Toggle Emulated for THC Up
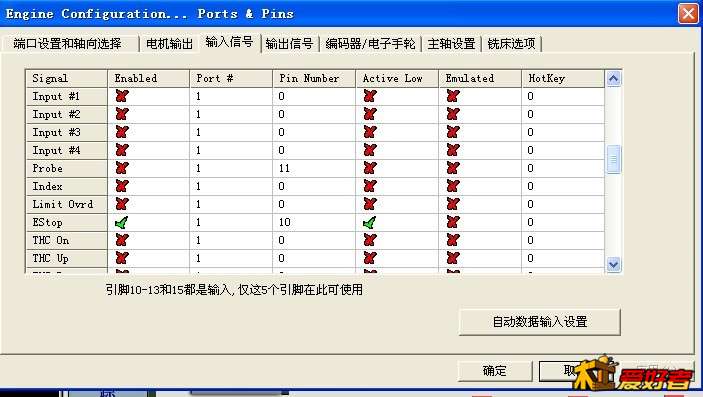 pos(453,258)
